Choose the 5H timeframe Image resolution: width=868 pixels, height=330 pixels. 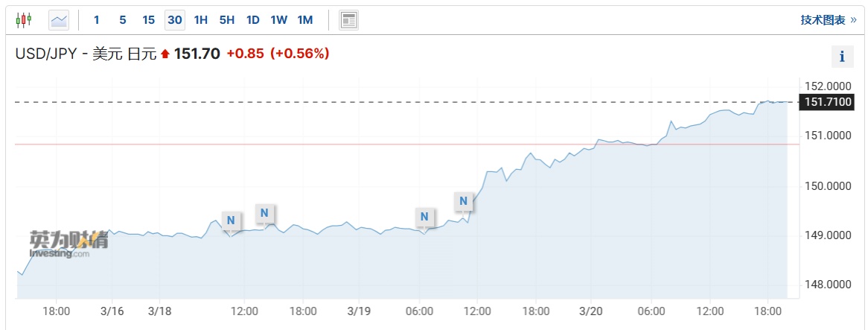227,20
